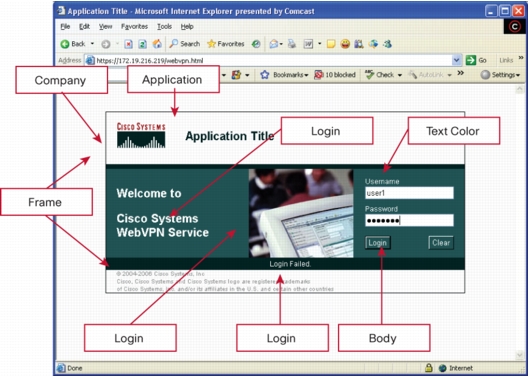Go to the Home page icon

tap(157, 44)
